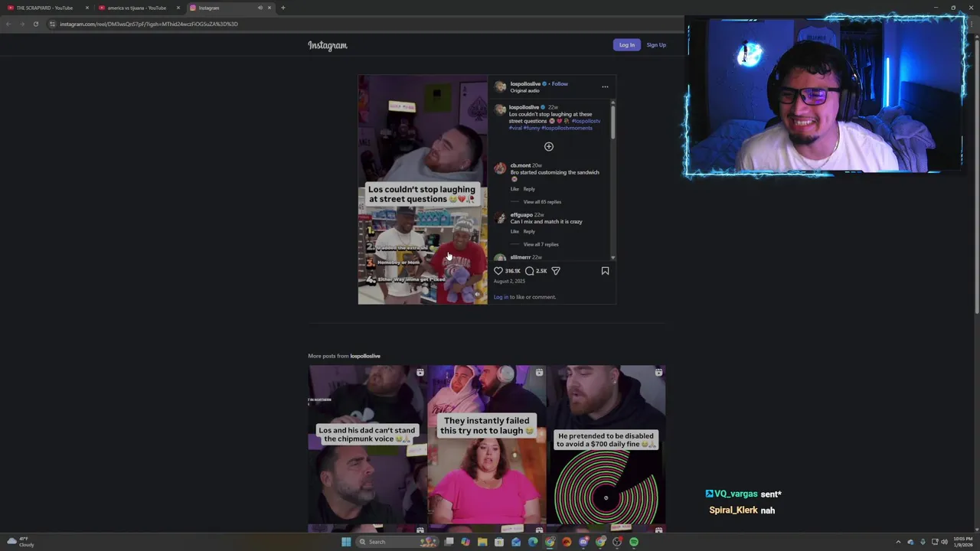Share the reel with paper plane icon
This screenshot has width=980, height=551.
(x=556, y=271)
